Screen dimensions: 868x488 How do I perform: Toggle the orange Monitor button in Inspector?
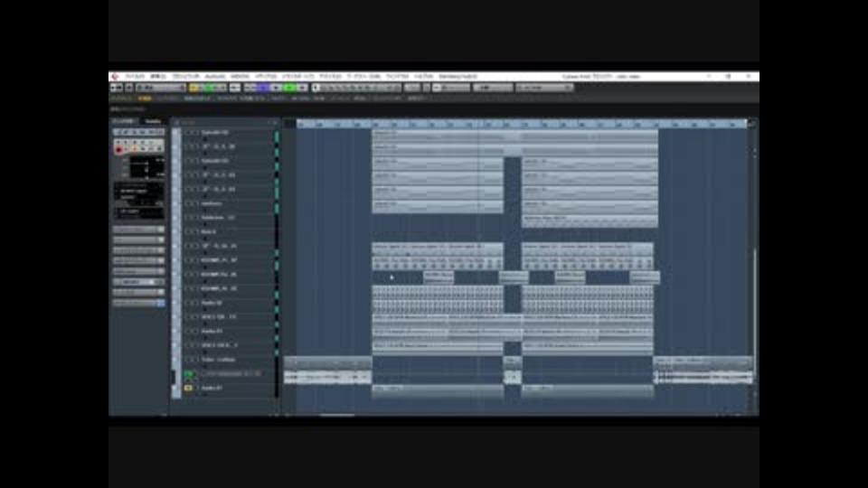tap(134, 149)
